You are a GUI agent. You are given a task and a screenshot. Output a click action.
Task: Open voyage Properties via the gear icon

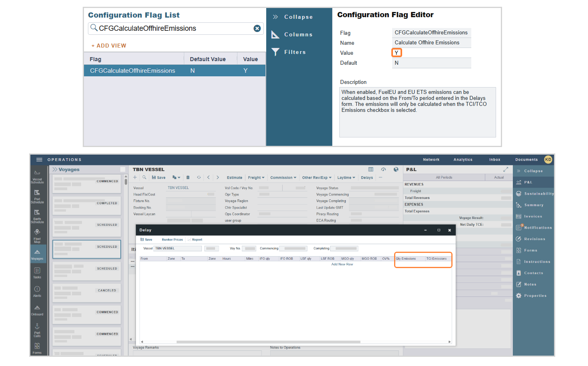tap(534, 296)
